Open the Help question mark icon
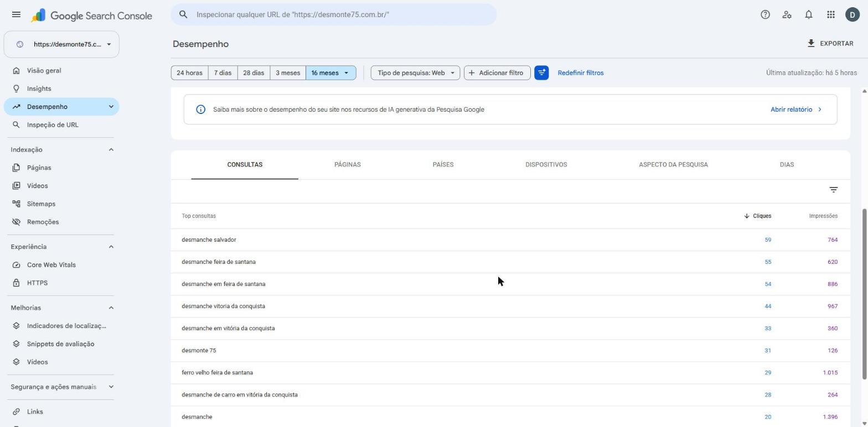This screenshot has height=427, width=868. 765,15
